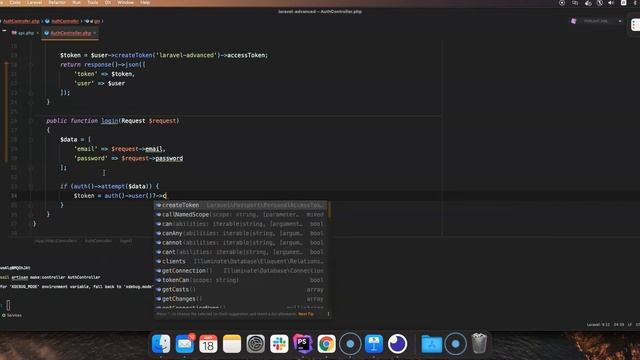Choose createToken from completion list
The width and height of the screenshot is (640, 360).
pyautogui.click(x=241, y=205)
